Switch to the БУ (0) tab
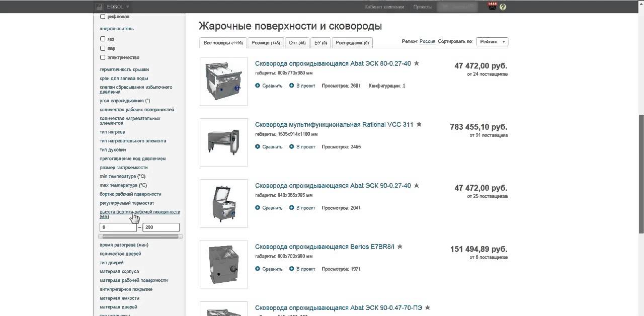The image size is (644, 316). pos(320,43)
